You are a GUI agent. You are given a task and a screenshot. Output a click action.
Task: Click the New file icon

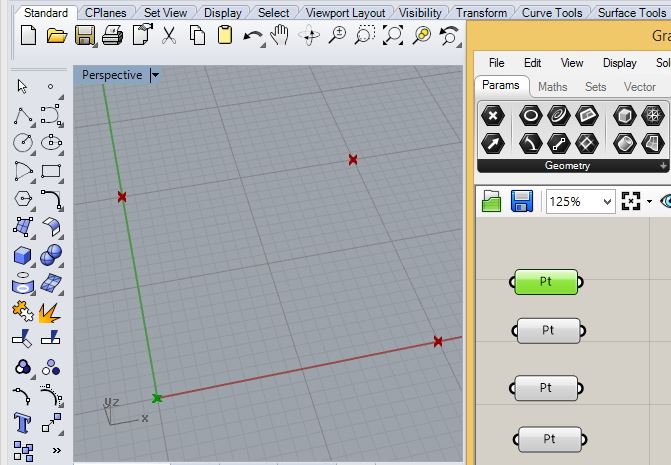point(28,35)
